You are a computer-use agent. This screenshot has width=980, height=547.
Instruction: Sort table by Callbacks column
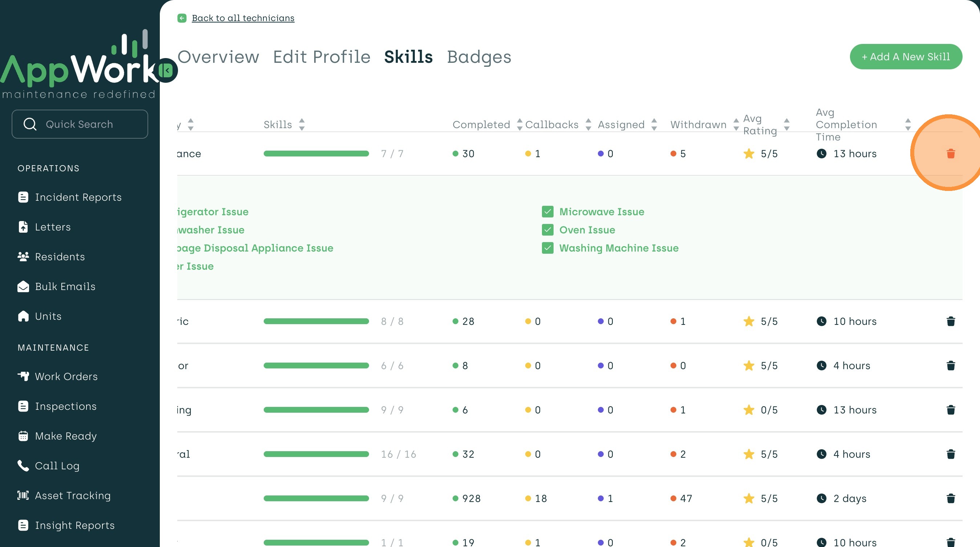588,124
